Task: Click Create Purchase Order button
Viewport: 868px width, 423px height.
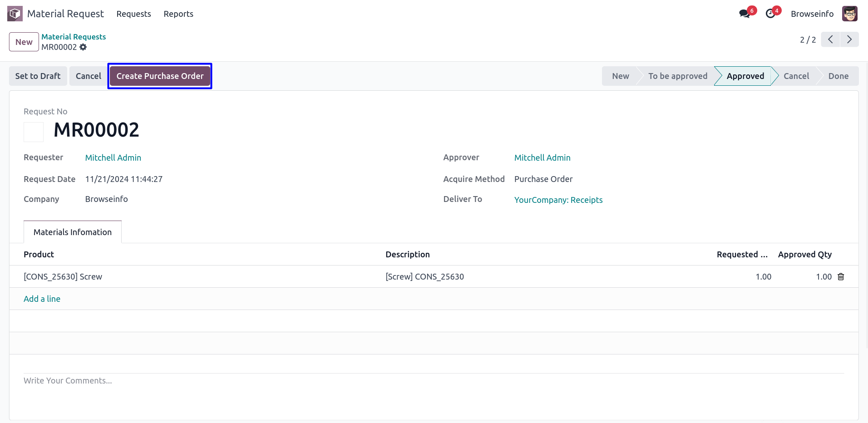Action: click(160, 76)
